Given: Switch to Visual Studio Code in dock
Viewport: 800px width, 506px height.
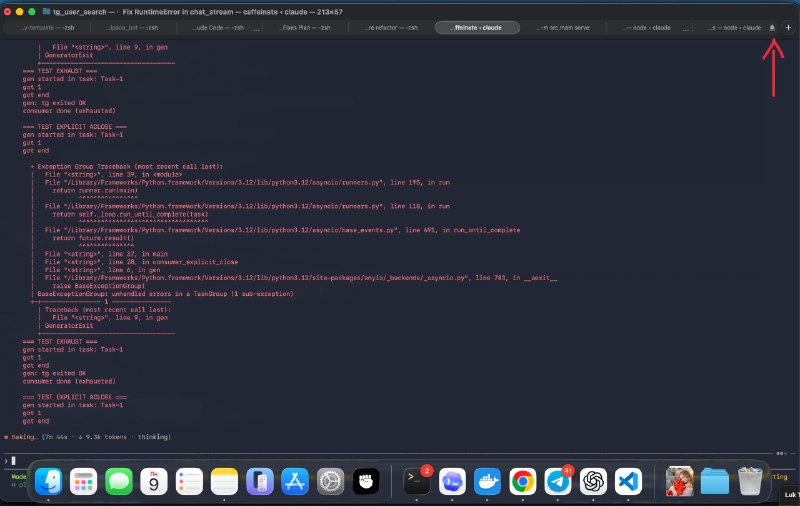Looking at the screenshot, I should pyautogui.click(x=628, y=481).
